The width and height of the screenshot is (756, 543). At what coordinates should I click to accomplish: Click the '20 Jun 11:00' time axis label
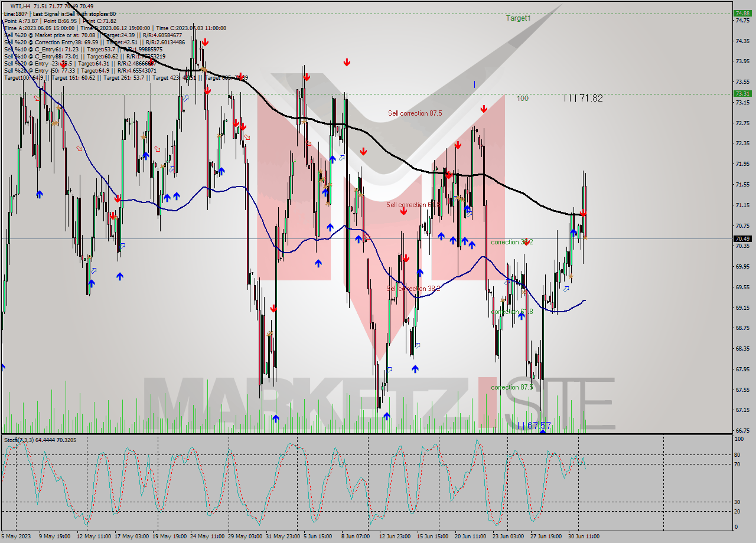(x=471, y=536)
